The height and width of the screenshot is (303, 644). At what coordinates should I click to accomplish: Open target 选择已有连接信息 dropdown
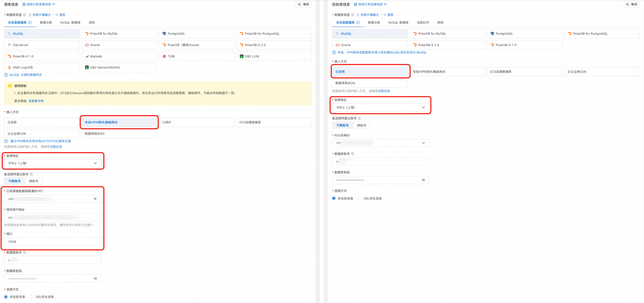pyautogui.click(x=370, y=4)
